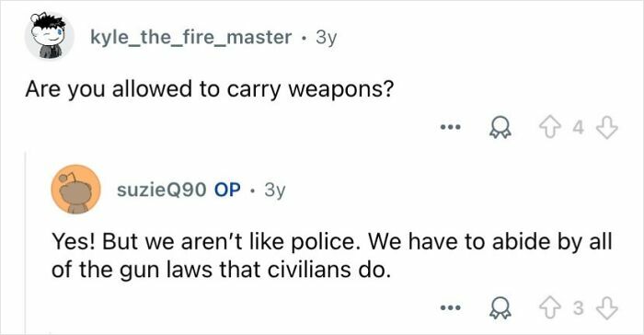Open suzieQ90's orange avatar
Screen dimensions: 644x335
click(x=75, y=189)
